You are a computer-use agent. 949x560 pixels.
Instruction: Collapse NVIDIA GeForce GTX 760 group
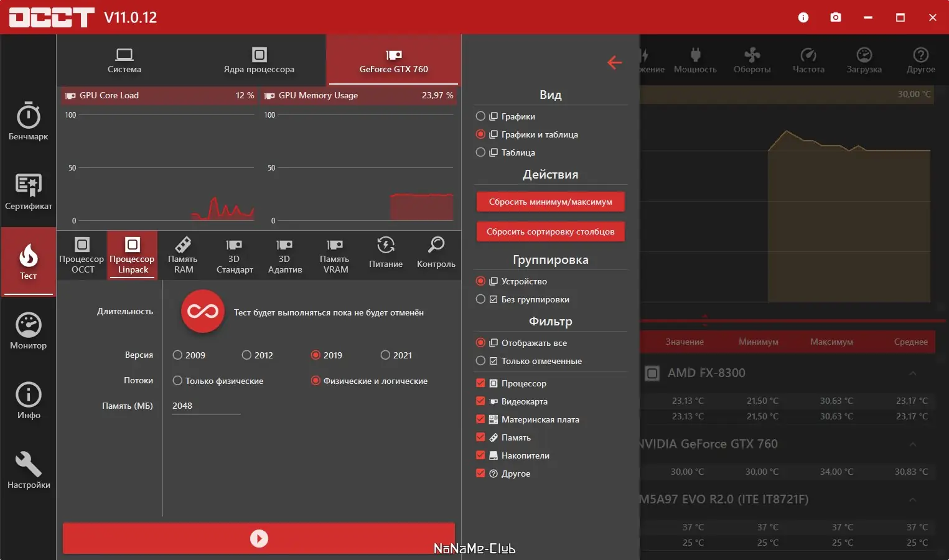point(912,444)
